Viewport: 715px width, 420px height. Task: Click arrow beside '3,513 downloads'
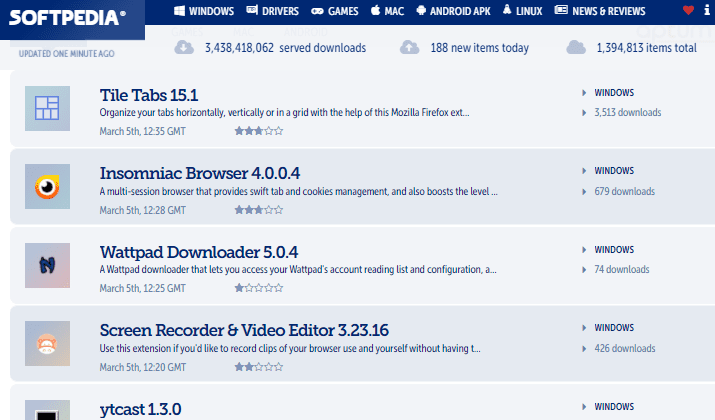pos(584,113)
